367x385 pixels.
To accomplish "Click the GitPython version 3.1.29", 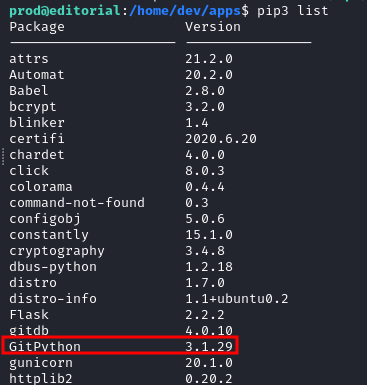I will pos(209,347).
